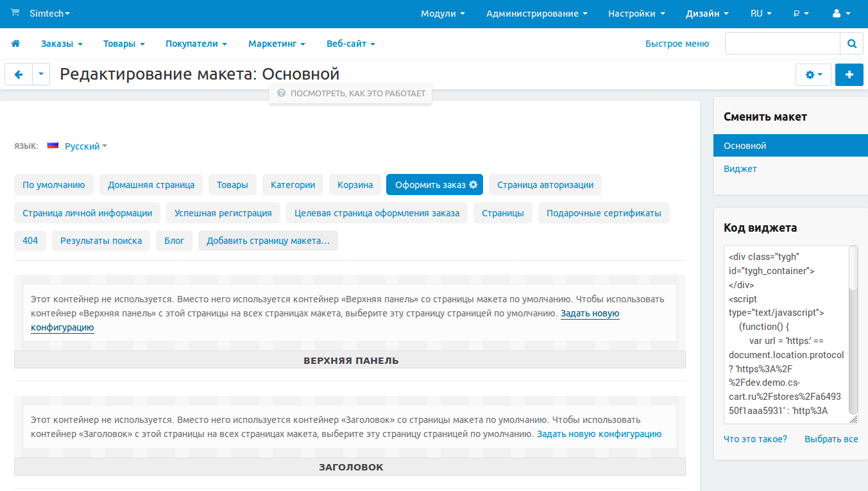Click the widget code scrollbar
This screenshot has height=491, width=868.
853,270
